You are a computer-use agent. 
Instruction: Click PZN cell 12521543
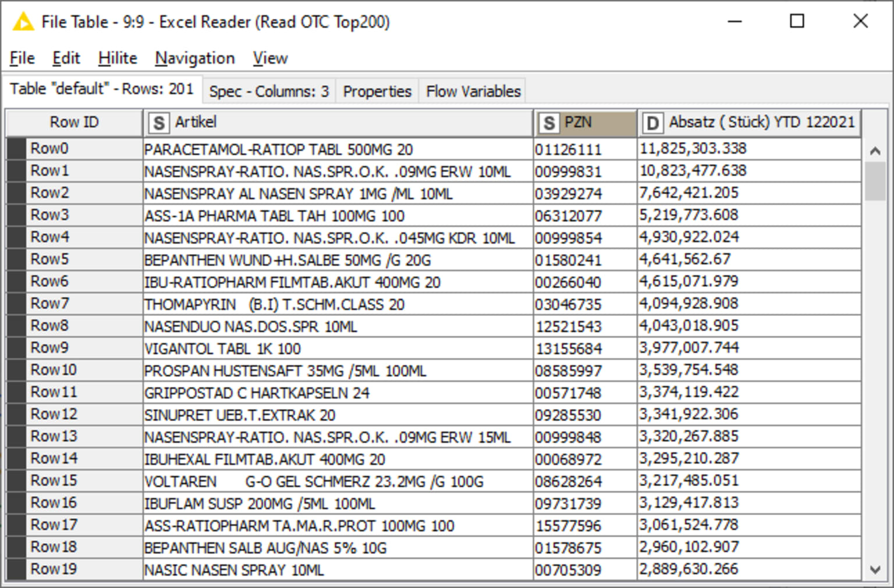585,326
